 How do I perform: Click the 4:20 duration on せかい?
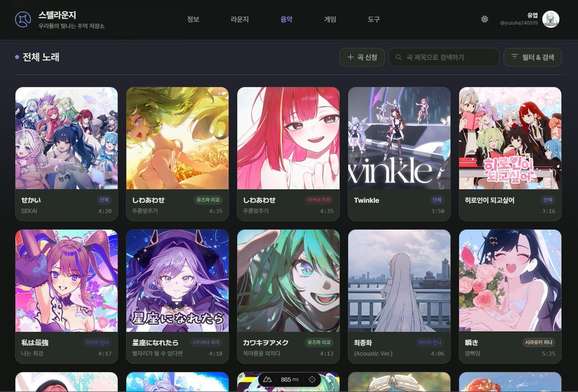pos(105,211)
